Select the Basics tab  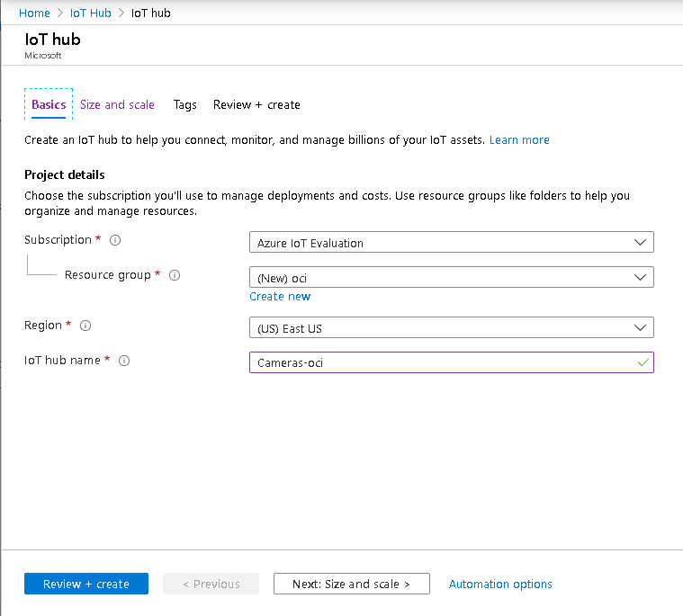coord(49,104)
